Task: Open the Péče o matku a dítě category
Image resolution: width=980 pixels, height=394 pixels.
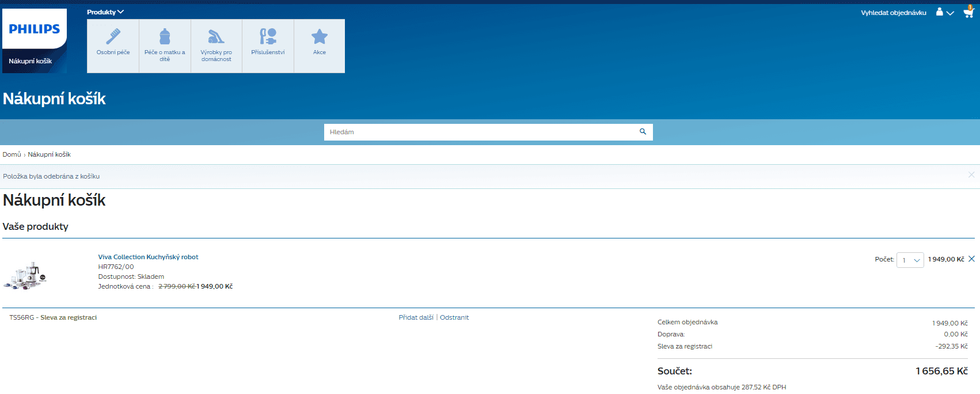Action: [x=165, y=46]
